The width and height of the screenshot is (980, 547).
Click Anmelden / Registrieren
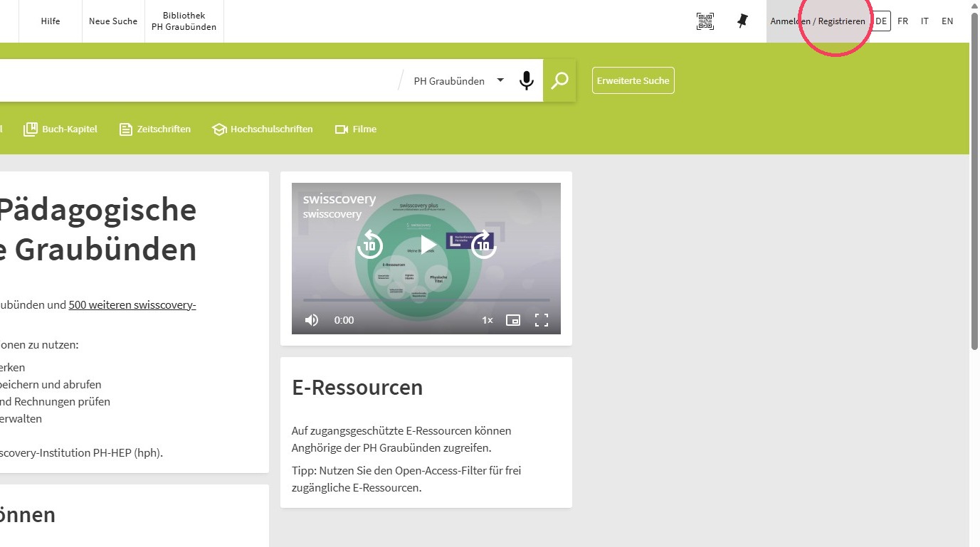pyautogui.click(x=818, y=21)
